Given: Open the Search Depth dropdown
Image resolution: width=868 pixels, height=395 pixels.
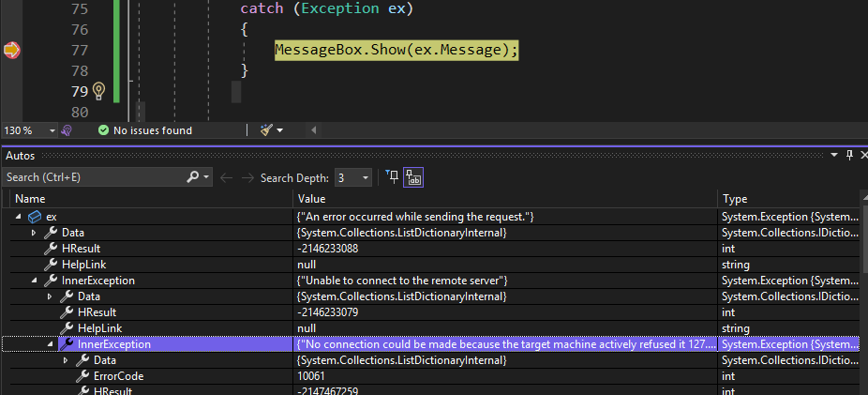Looking at the screenshot, I should tap(353, 178).
